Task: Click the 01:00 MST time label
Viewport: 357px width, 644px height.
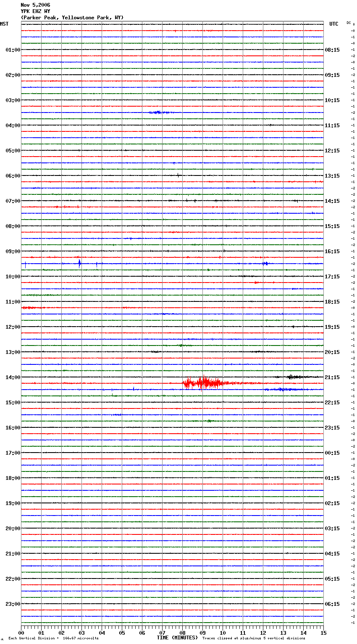Action: pos(13,50)
